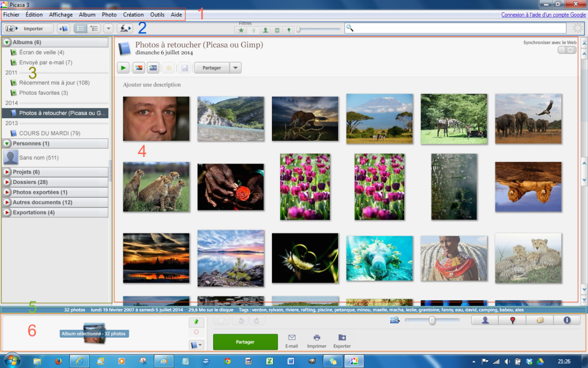Create a new album with the toolbar icon
This screenshot has width=588, height=368.
pyautogui.click(x=63, y=29)
